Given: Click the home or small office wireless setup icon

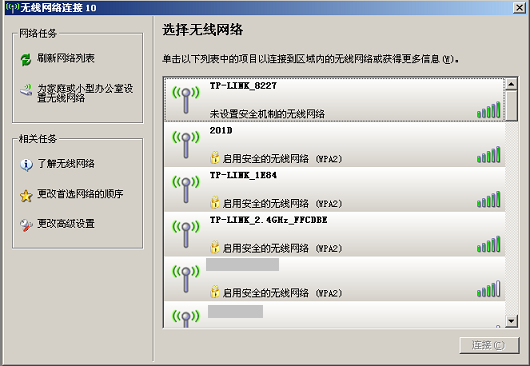Looking at the screenshot, I should coord(26,90).
